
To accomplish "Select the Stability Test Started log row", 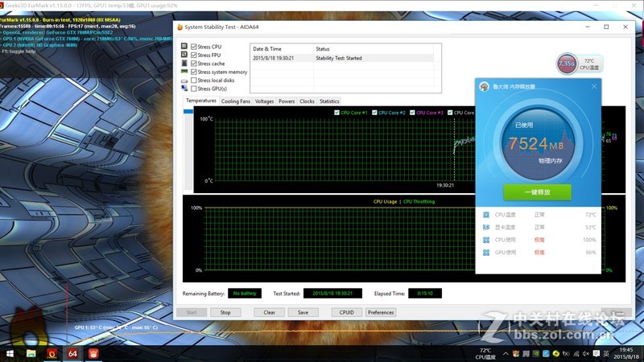I will (x=341, y=58).
